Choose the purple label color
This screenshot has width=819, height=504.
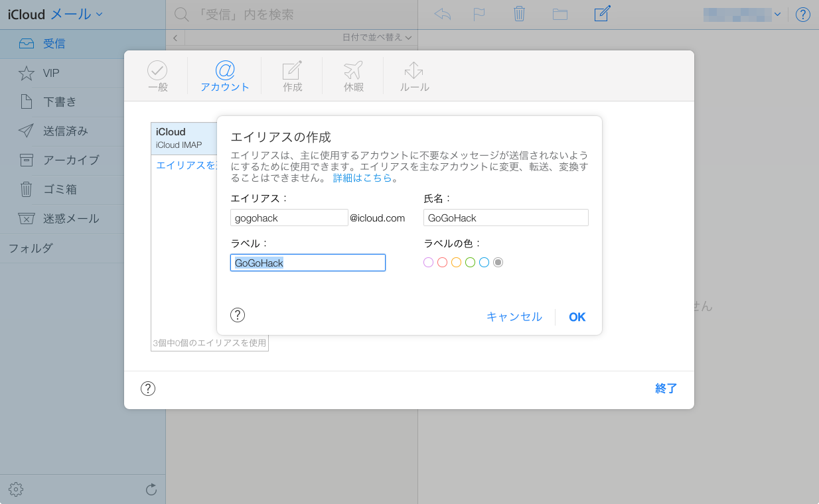[x=429, y=263]
